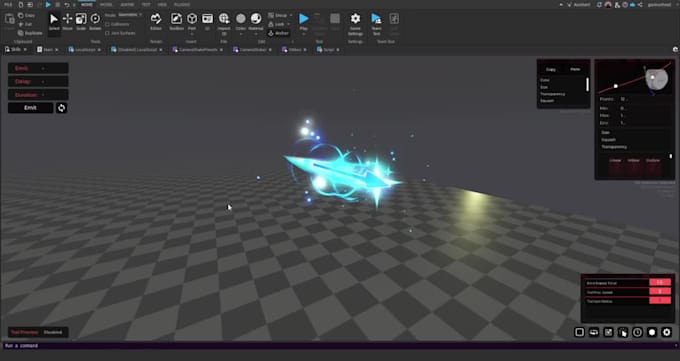Toggle Anchor on selection
The image size is (680, 361).
[x=278, y=33]
